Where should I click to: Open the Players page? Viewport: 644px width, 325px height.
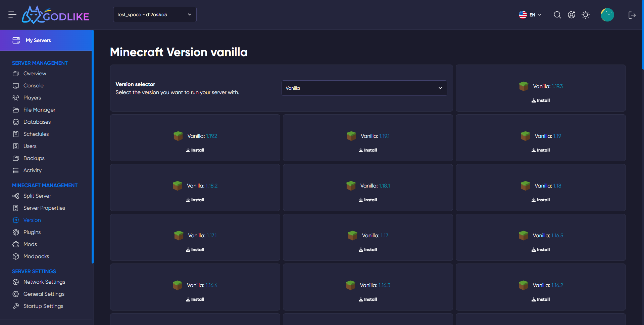pos(32,98)
